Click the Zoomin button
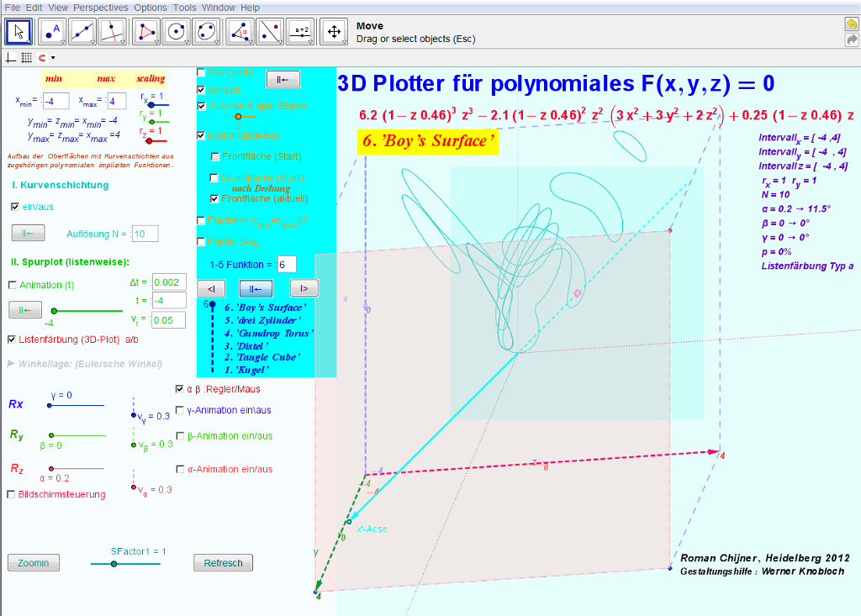The image size is (861, 616). (x=34, y=563)
